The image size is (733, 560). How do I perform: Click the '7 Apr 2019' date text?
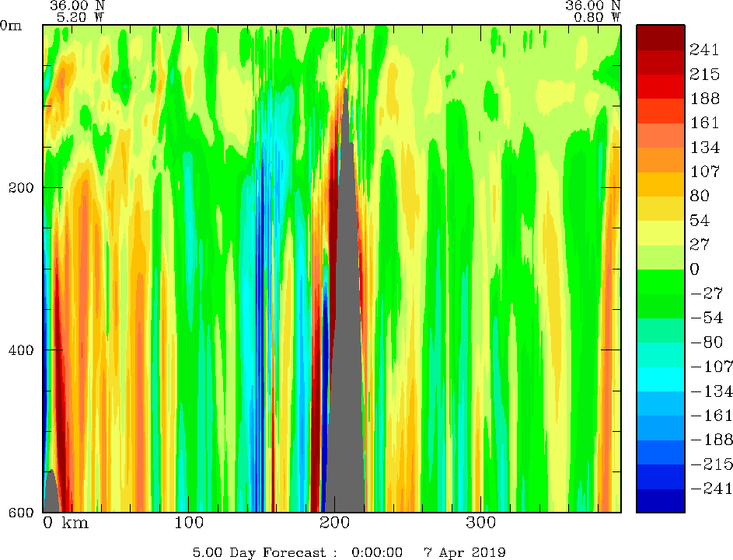[x=465, y=553]
